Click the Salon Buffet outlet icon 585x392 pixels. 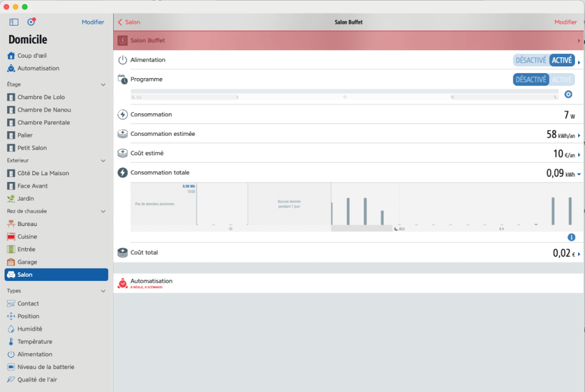pyautogui.click(x=122, y=41)
